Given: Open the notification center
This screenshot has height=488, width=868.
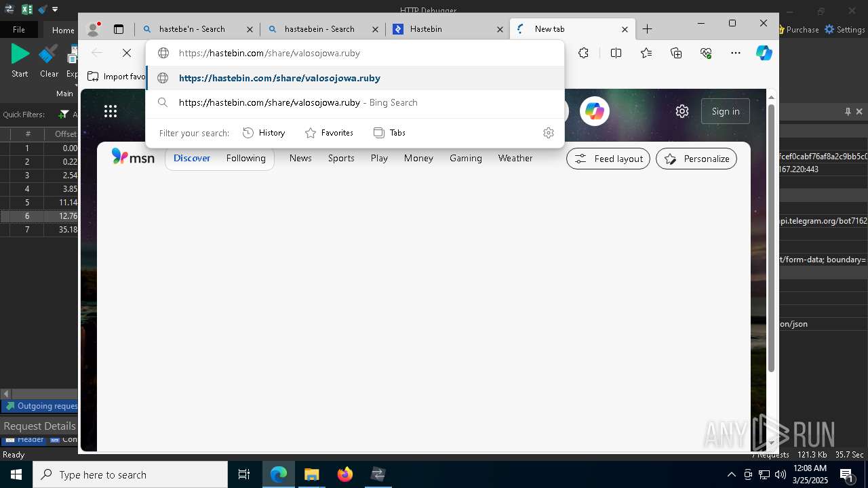Looking at the screenshot, I should point(846,474).
